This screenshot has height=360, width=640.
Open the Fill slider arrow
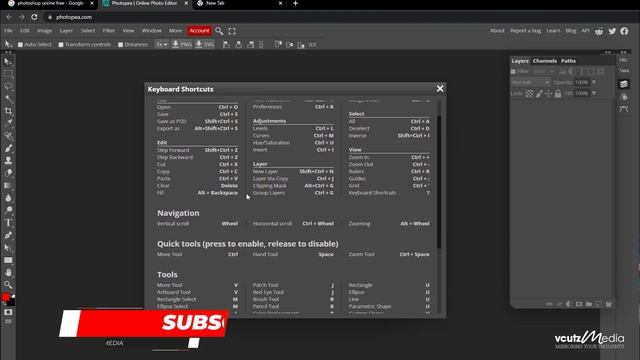[x=594, y=93]
